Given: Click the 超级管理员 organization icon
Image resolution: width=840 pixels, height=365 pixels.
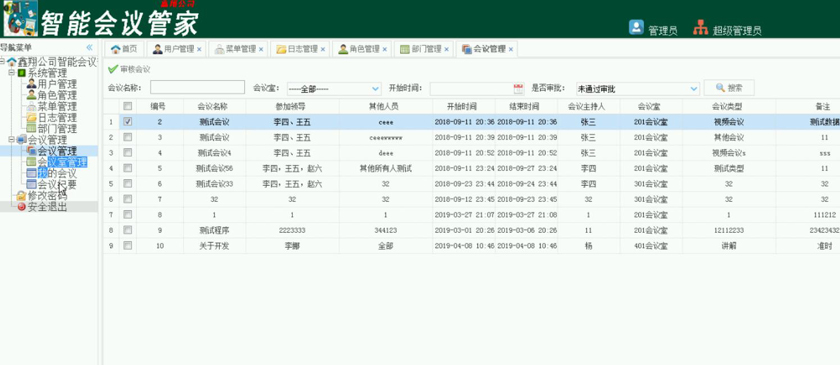Looking at the screenshot, I should click(700, 27).
